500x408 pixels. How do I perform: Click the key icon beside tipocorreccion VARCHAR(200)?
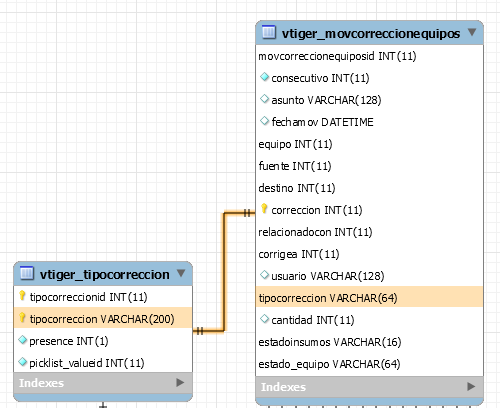(22, 318)
